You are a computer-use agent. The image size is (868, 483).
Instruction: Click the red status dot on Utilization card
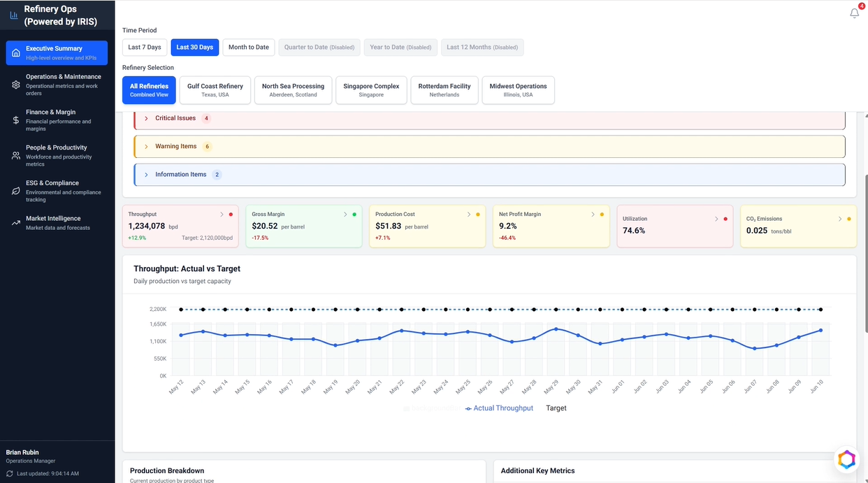pos(725,219)
